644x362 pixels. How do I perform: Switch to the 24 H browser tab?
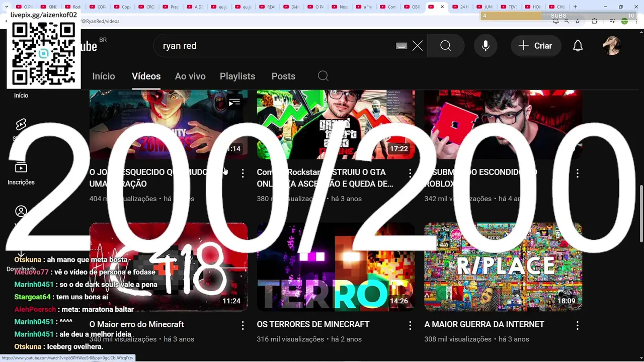pos(461,7)
